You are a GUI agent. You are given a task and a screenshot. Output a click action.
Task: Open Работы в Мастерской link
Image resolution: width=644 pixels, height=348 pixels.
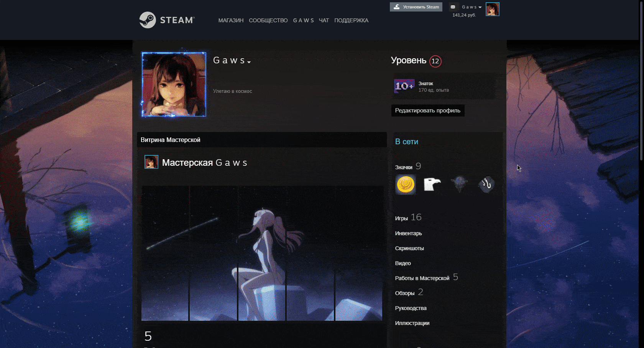coord(422,278)
